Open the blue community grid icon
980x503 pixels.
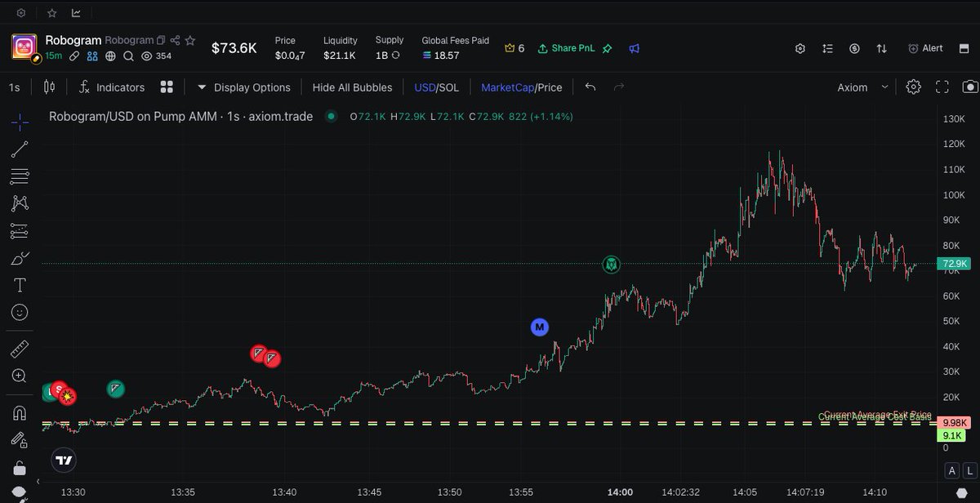92,56
